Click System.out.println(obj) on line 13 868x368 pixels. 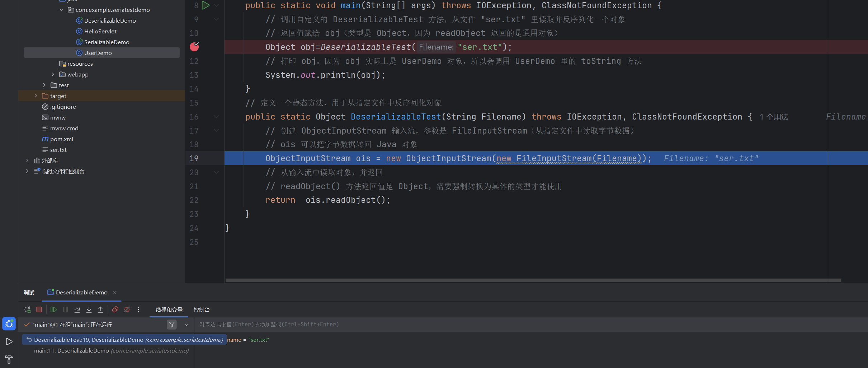[325, 75]
